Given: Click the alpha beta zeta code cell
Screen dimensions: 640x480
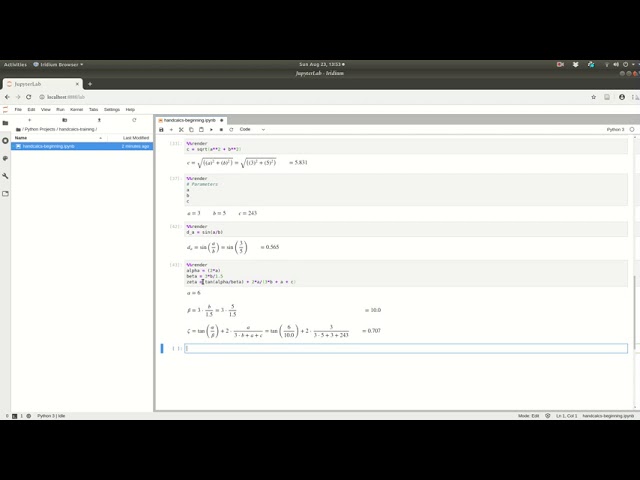Looking at the screenshot, I should tap(406, 273).
